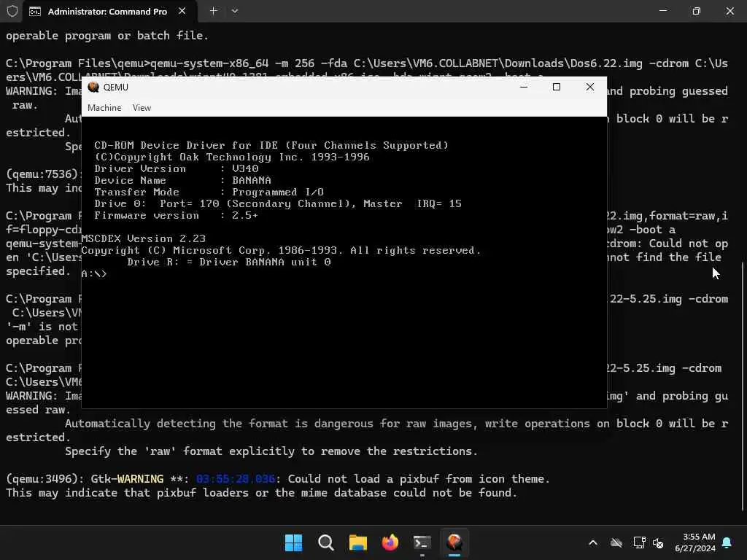Close the QEMU window
747x560 pixels.
click(x=589, y=87)
